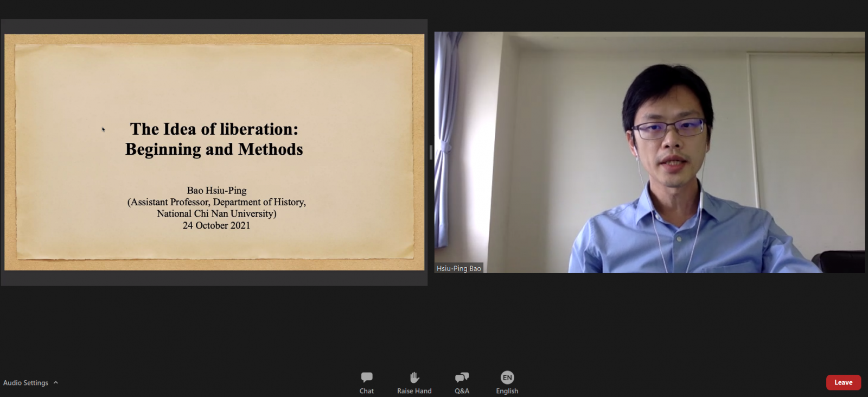Open the Chat speech bubble icon
Screen dimensions: 868x397
coord(367,377)
